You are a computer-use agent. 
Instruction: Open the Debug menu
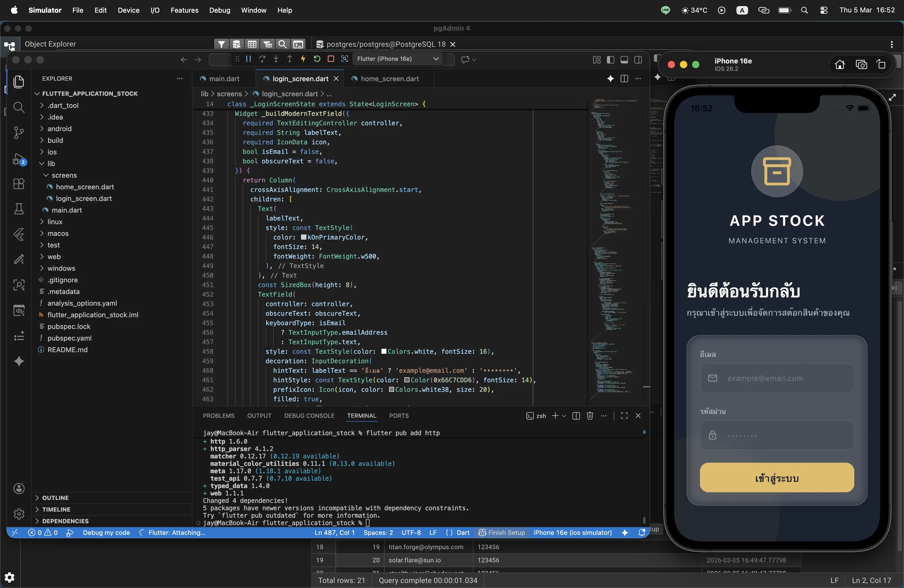point(219,10)
